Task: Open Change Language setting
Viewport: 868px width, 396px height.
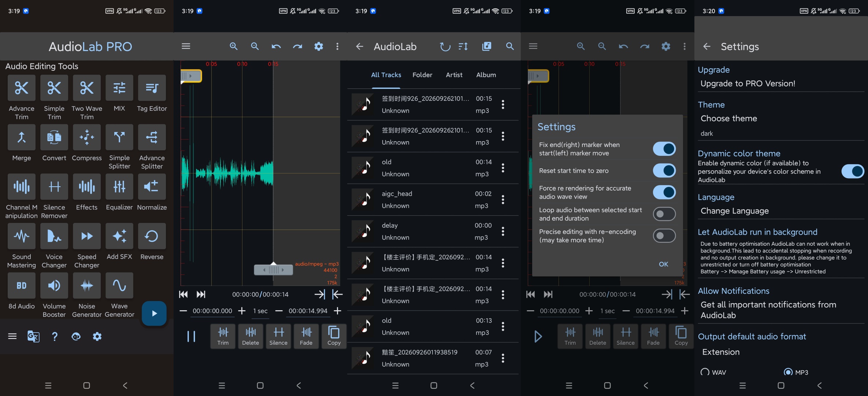Action: tap(735, 211)
